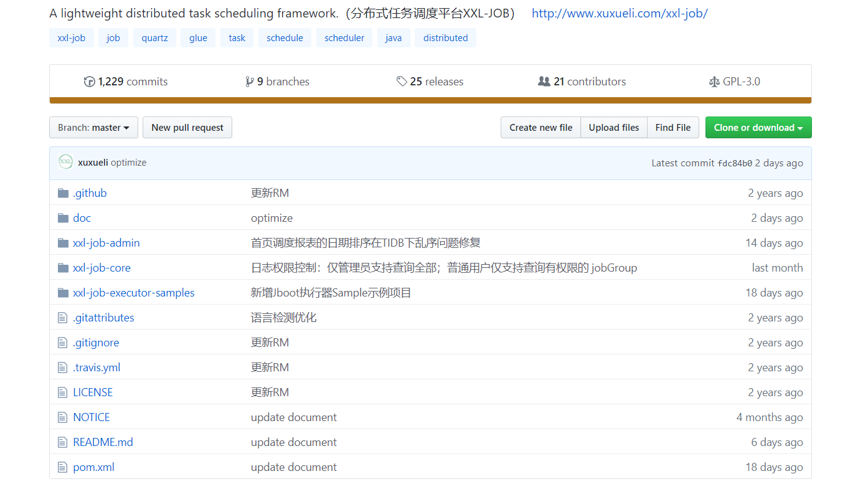Click the Create new file button

tap(540, 127)
